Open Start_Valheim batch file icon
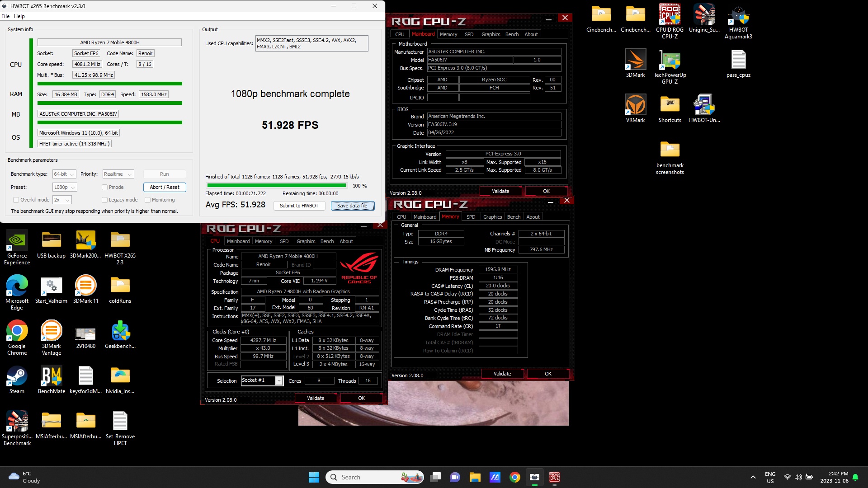Viewport: 868px width, 488px height. coord(51,290)
